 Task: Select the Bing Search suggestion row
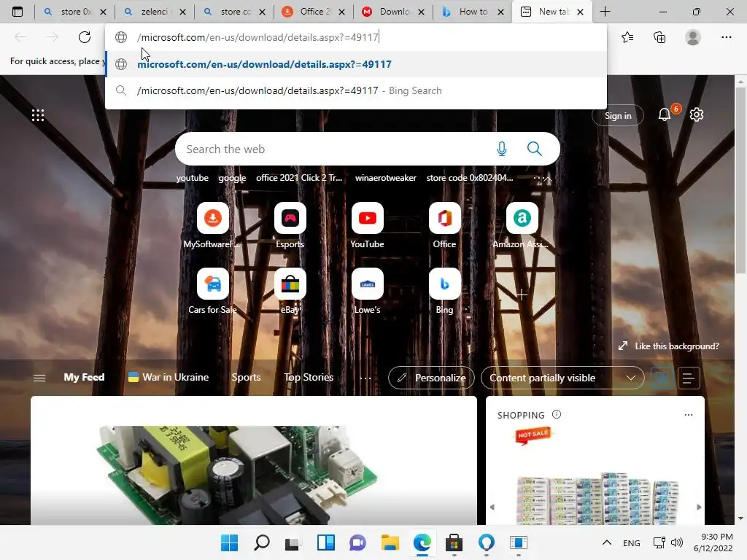pos(356,90)
